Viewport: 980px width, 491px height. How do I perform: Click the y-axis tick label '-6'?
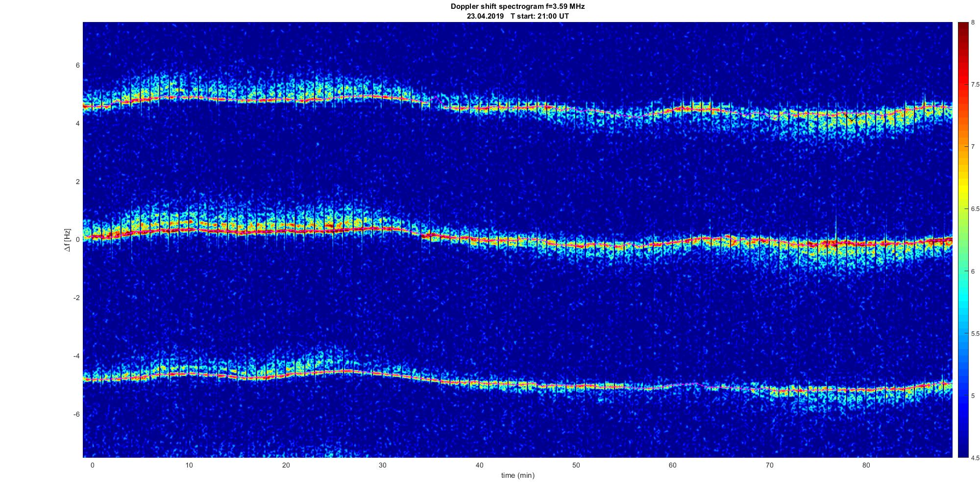(x=76, y=414)
